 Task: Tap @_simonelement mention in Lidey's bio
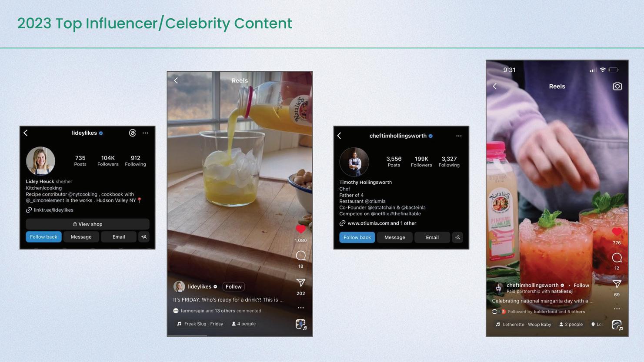click(44, 200)
